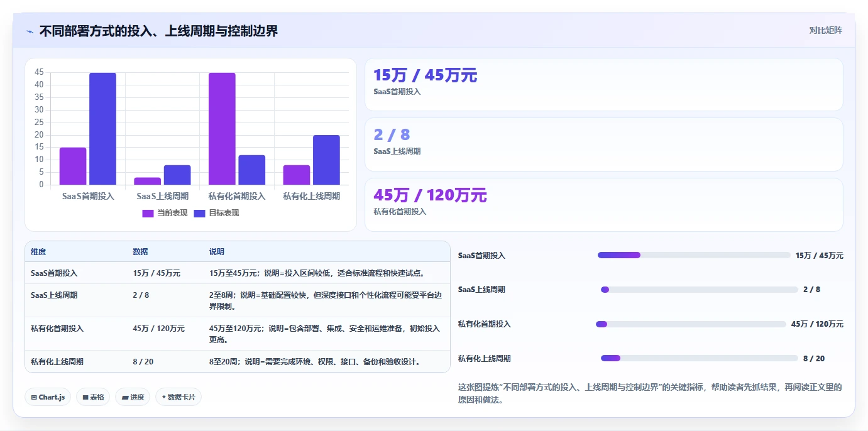The image size is (868, 431).
Task: Click the SaaS首期投入 progress bar
Action: click(694, 255)
